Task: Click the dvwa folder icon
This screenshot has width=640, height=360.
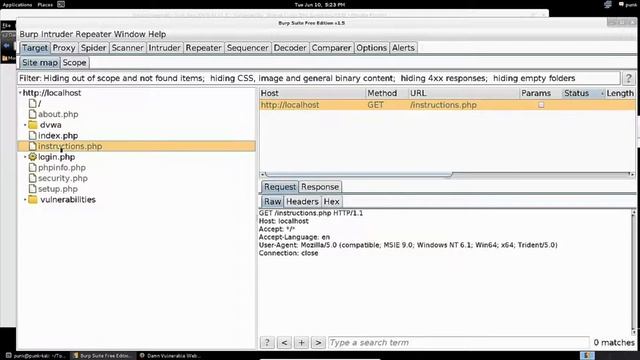Action: 33,125
